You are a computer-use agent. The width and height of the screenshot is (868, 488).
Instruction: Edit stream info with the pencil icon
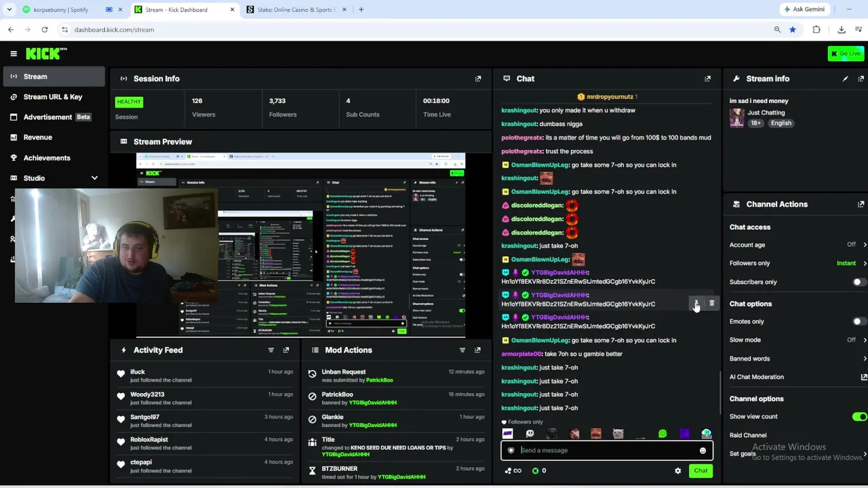pyautogui.click(x=845, y=79)
